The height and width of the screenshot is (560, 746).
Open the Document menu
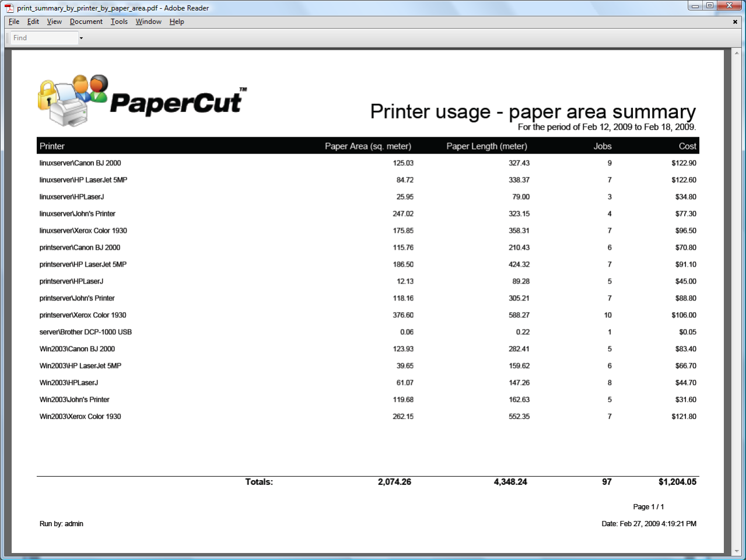[86, 22]
